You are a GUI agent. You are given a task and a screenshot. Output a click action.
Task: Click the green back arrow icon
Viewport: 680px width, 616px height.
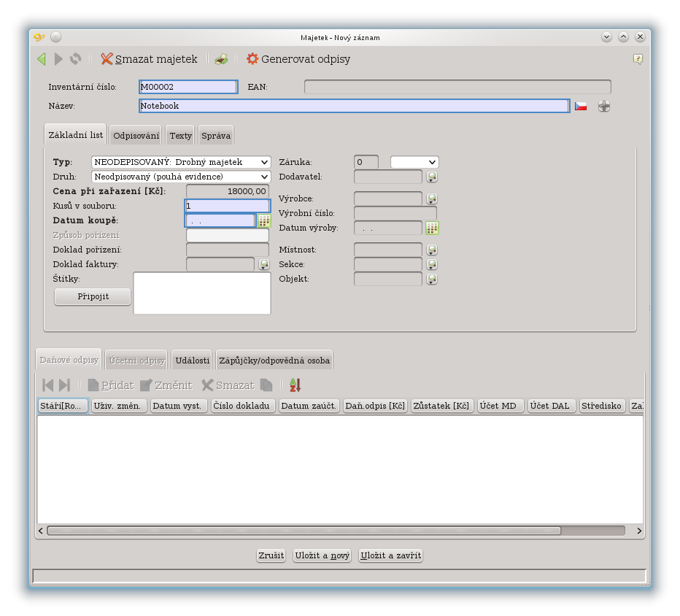[42, 59]
